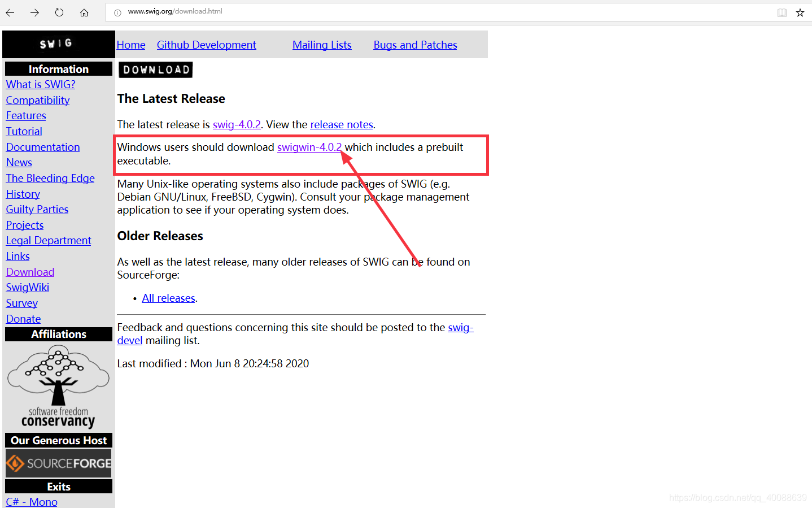This screenshot has width=812, height=508.
Task: Open the swig-devel mailing list link
Action: tap(461, 327)
